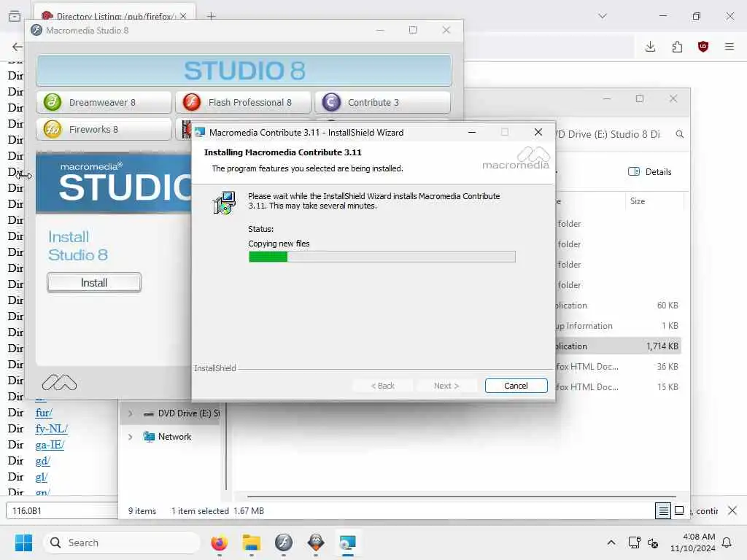This screenshot has width=747, height=560.
Task: Open Firefox downloads panel
Action: click(x=650, y=46)
